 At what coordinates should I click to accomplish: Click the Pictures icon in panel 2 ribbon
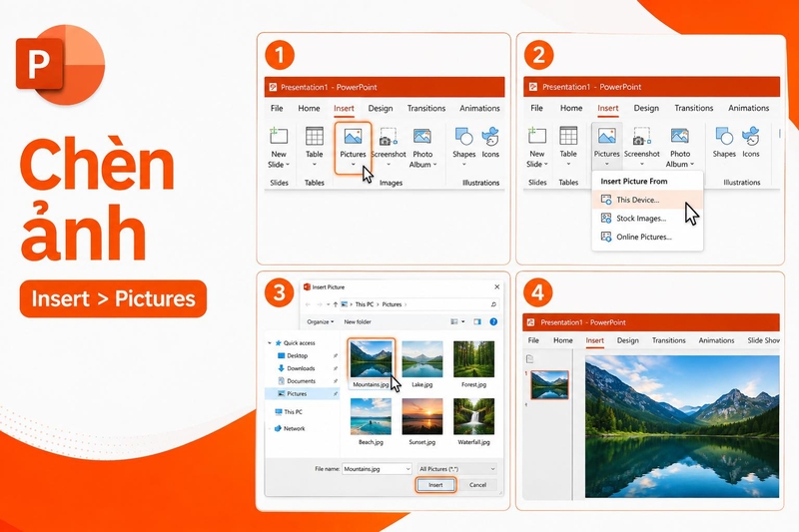point(606,136)
